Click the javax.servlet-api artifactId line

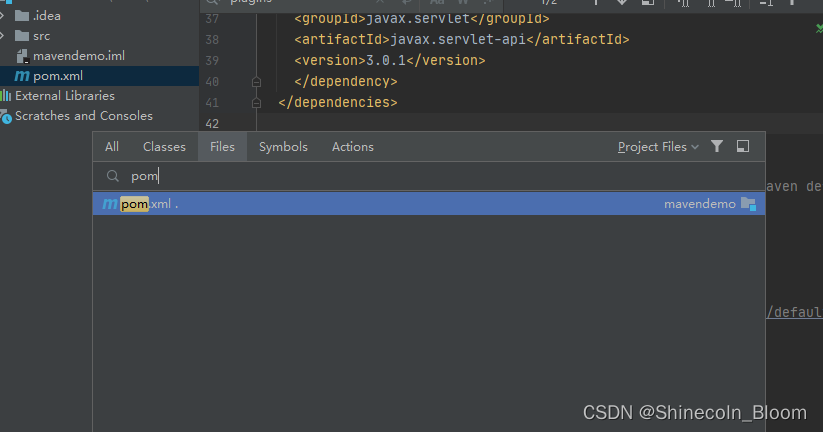[x=462, y=39]
